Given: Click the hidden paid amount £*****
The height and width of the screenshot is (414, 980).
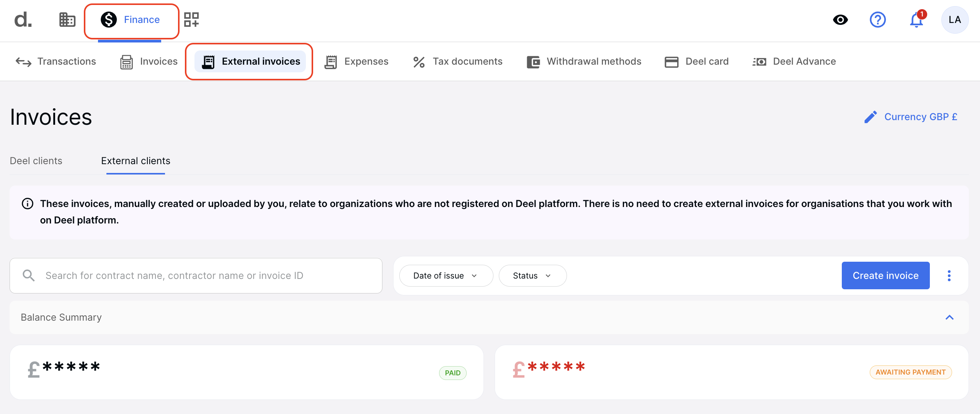Looking at the screenshot, I should pyautogui.click(x=64, y=370).
